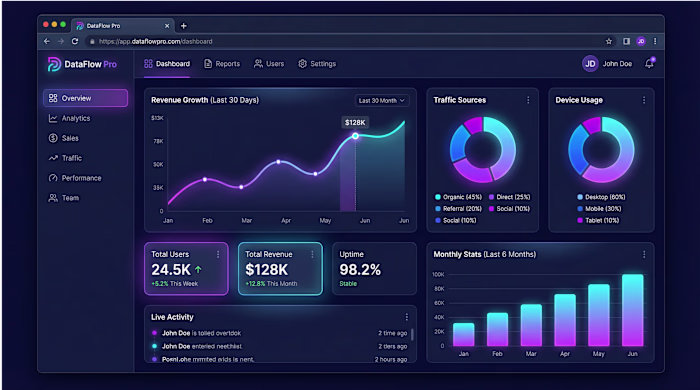
Task: Open the Users tab
Action: (x=269, y=64)
